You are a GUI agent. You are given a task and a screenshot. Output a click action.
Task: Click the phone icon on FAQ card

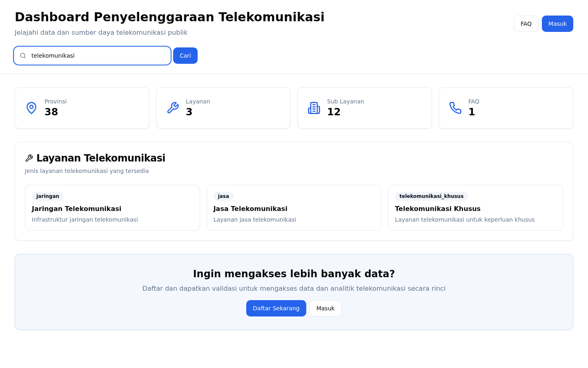[x=455, y=108]
